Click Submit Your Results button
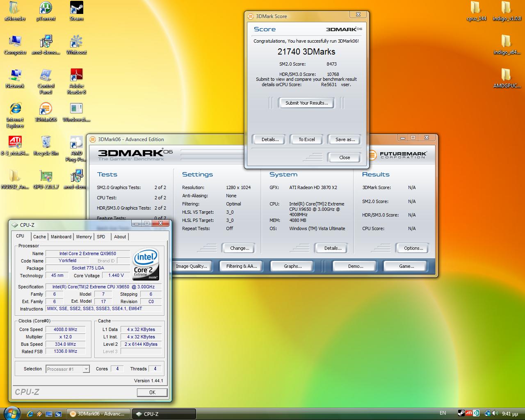 (x=306, y=103)
